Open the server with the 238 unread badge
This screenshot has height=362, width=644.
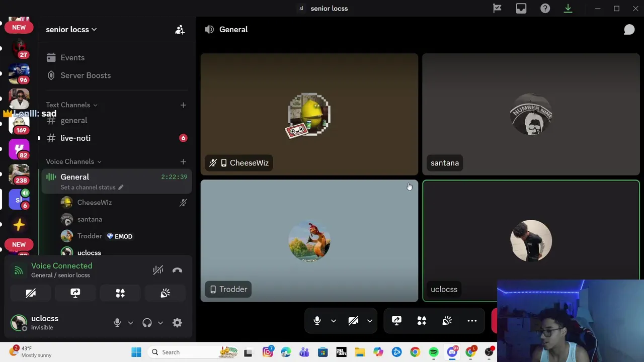click(x=19, y=174)
